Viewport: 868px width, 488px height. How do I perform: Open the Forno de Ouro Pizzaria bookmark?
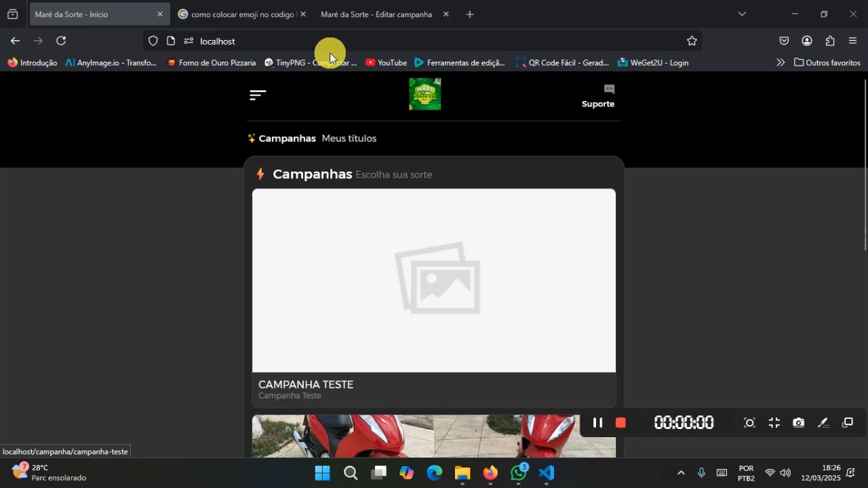coord(212,62)
